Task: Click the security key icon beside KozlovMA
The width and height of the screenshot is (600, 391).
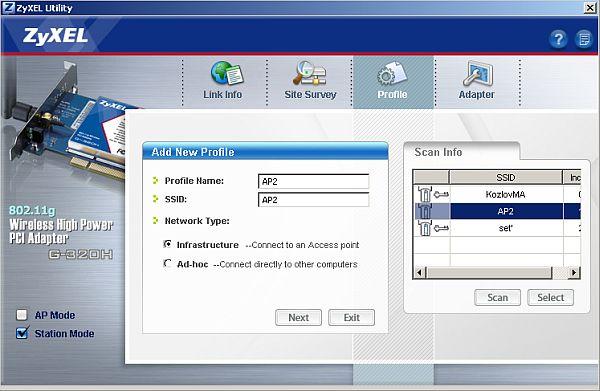Action: pyautogui.click(x=441, y=195)
